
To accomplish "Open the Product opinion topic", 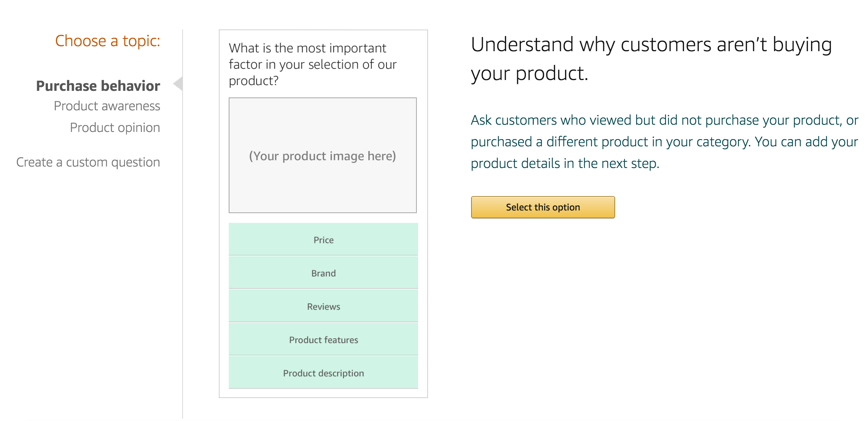I will coord(115,127).
